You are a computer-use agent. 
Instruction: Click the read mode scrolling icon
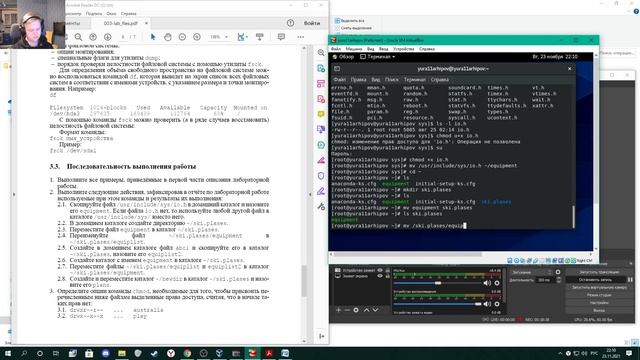260,37
